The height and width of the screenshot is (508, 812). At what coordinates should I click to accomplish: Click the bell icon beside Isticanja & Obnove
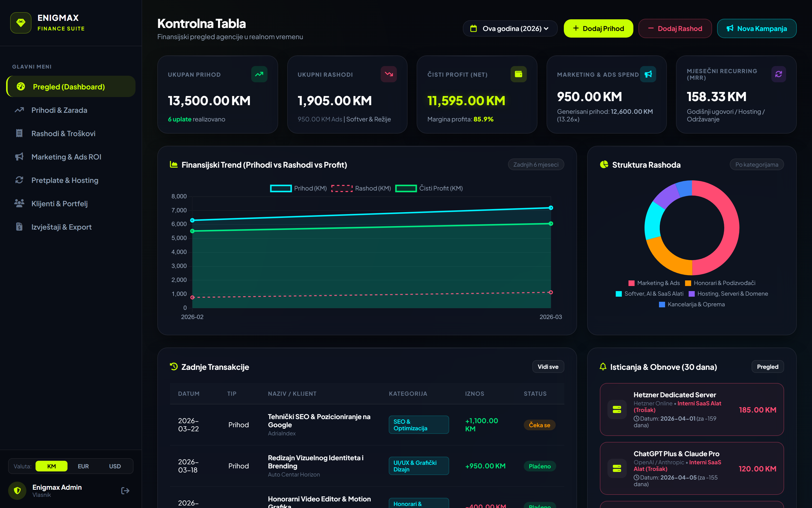click(x=603, y=367)
